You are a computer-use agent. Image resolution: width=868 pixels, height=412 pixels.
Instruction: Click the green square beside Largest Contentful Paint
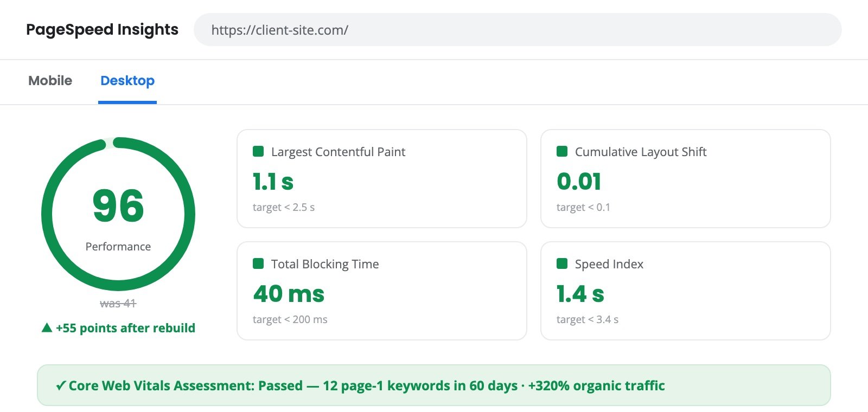click(x=258, y=151)
